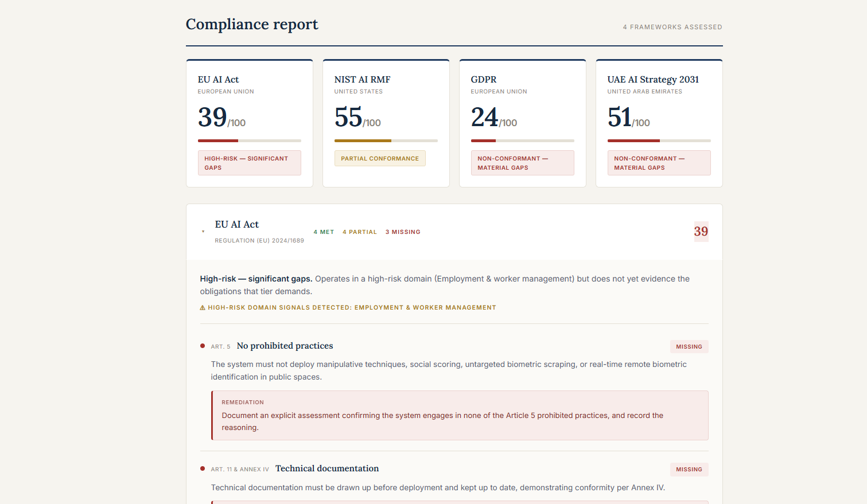Click the 4 MET count label
Screen dimensions: 867x504
[324, 232]
